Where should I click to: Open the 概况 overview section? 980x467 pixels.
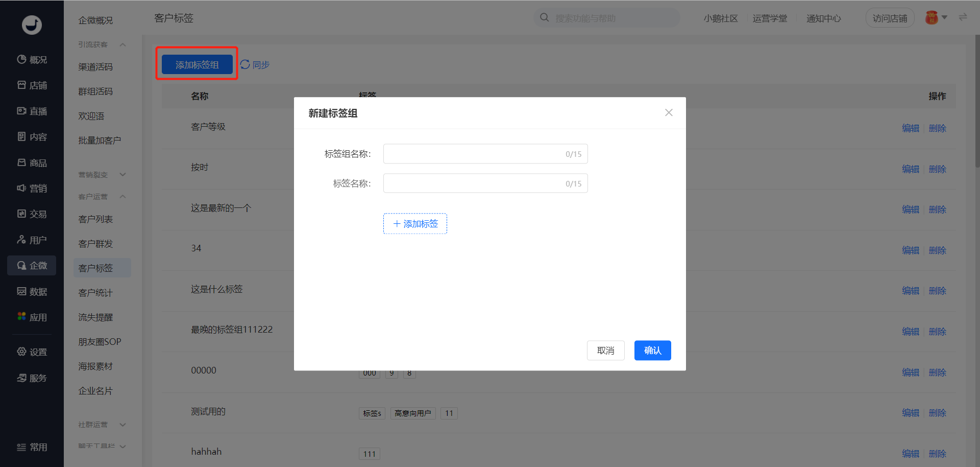tap(32, 60)
